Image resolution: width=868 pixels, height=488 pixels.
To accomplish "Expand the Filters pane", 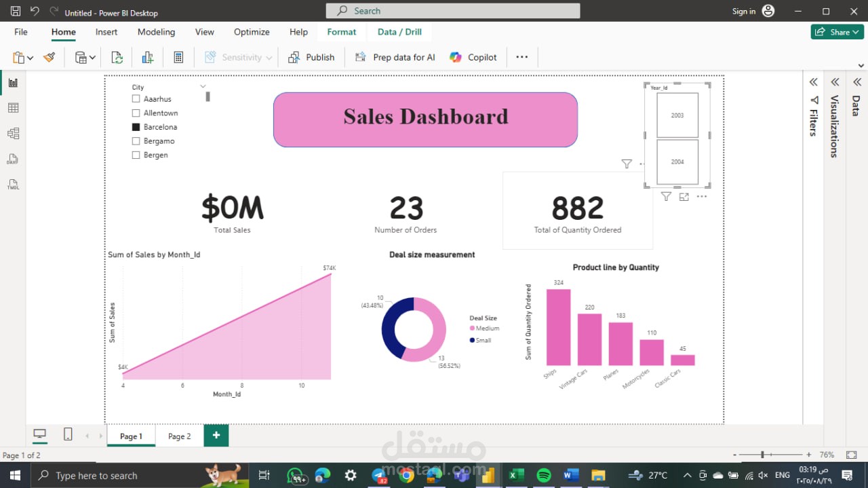I will [813, 82].
